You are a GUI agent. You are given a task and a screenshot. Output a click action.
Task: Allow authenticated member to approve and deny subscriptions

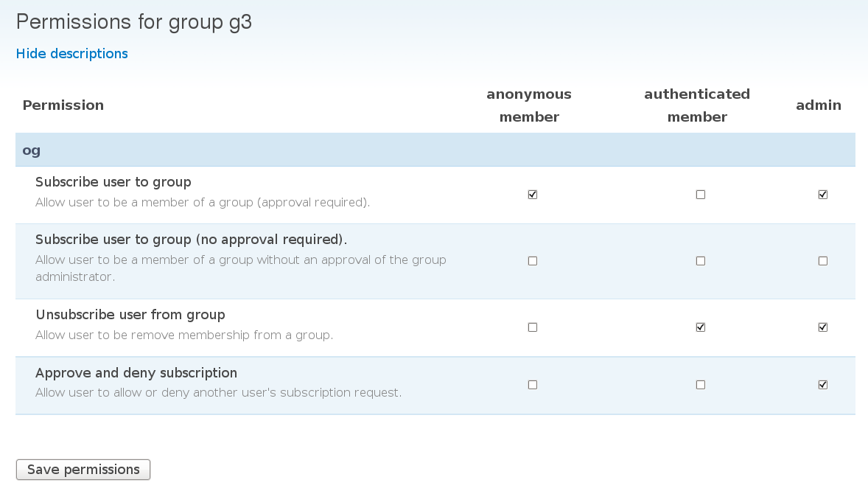701,384
